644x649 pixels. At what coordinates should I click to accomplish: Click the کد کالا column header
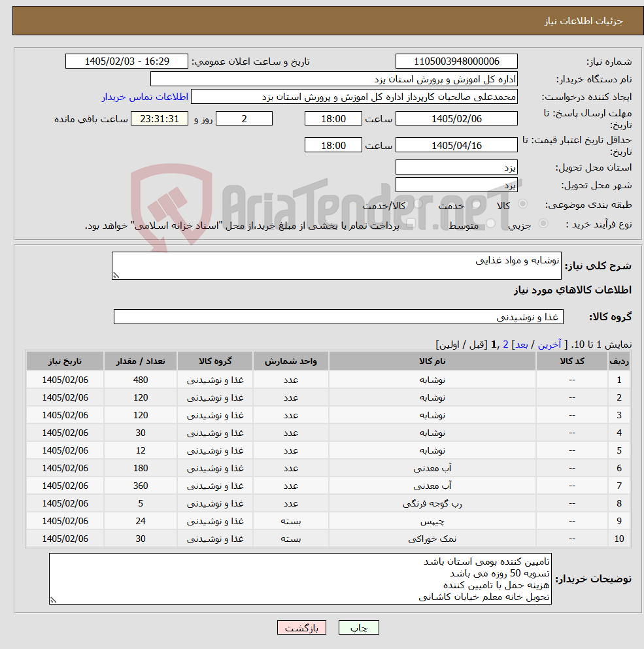point(572,361)
